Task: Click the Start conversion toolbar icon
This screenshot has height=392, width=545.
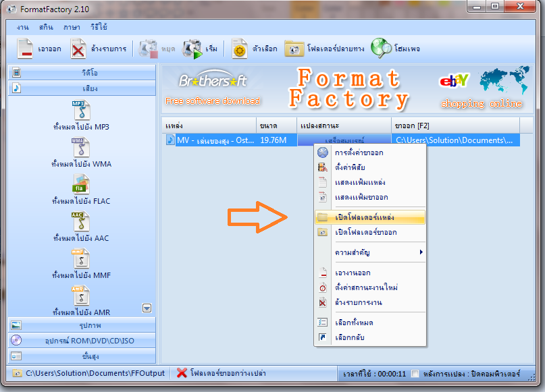Action: (x=192, y=49)
